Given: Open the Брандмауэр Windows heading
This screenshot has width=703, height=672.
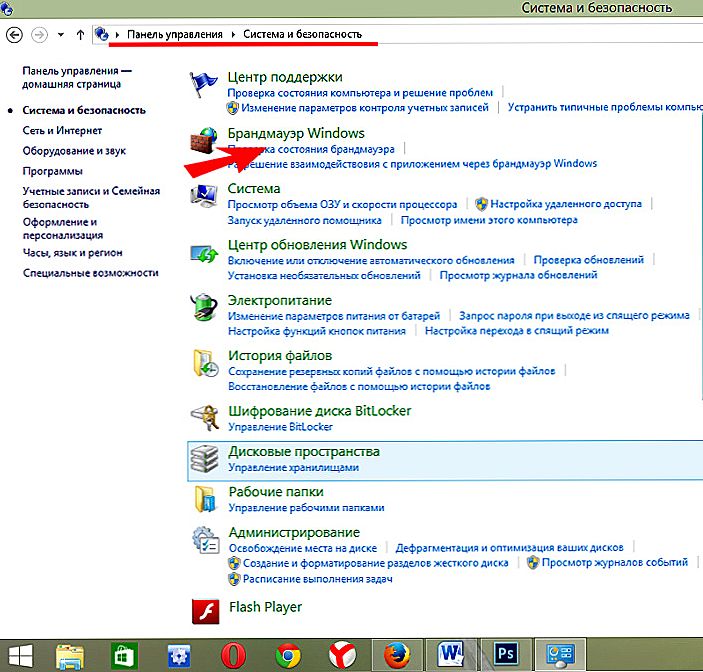Looking at the screenshot, I should (296, 133).
